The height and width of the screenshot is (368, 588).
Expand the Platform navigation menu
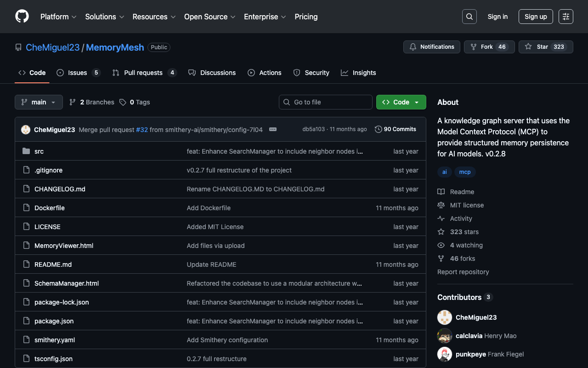pyautogui.click(x=58, y=17)
